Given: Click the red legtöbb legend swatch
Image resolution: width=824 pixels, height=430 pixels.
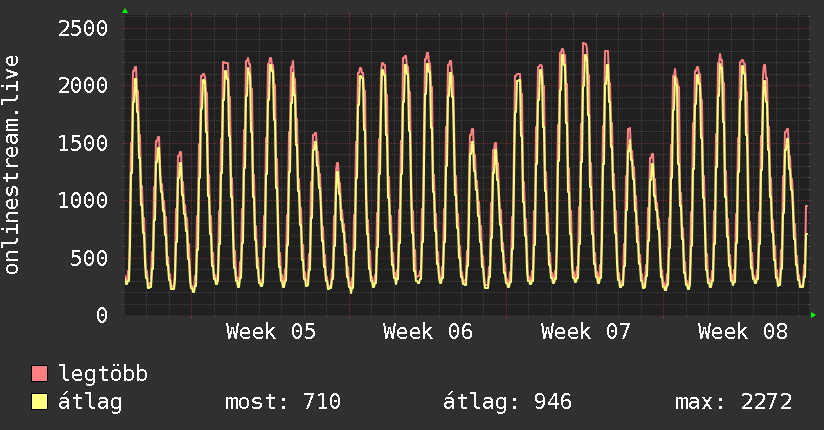Looking at the screenshot, I should (x=40, y=375).
